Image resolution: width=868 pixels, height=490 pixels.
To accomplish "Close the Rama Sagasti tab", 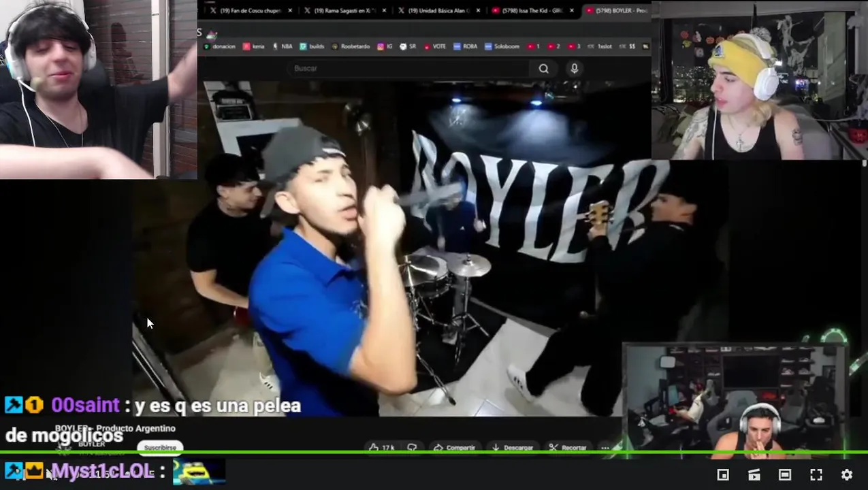I will pyautogui.click(x=384, y=10).
